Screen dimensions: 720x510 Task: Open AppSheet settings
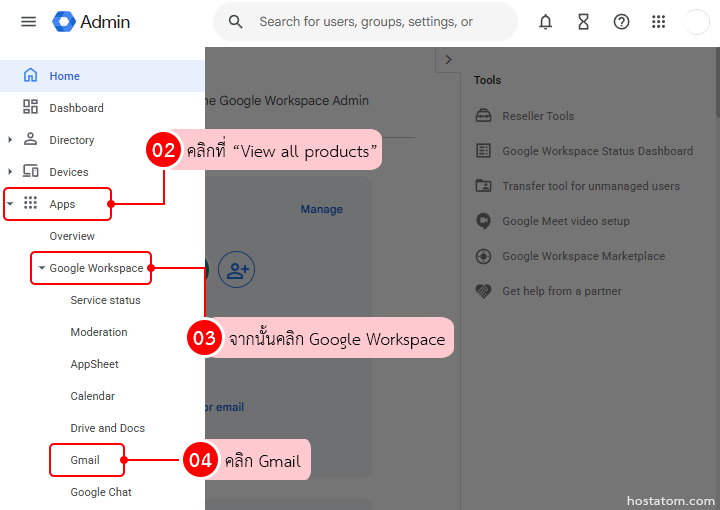tap(94, 364)
